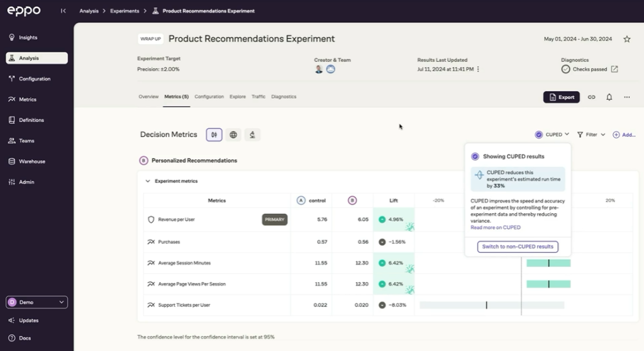Click the Eppo logo
The width and height of the screenshot is (644, 351).
tap(24, 11)
